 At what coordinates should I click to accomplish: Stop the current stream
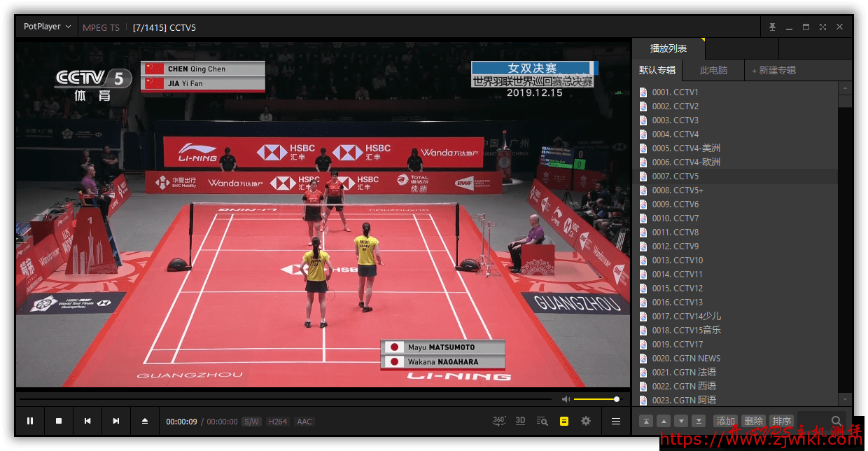[59, 421]
